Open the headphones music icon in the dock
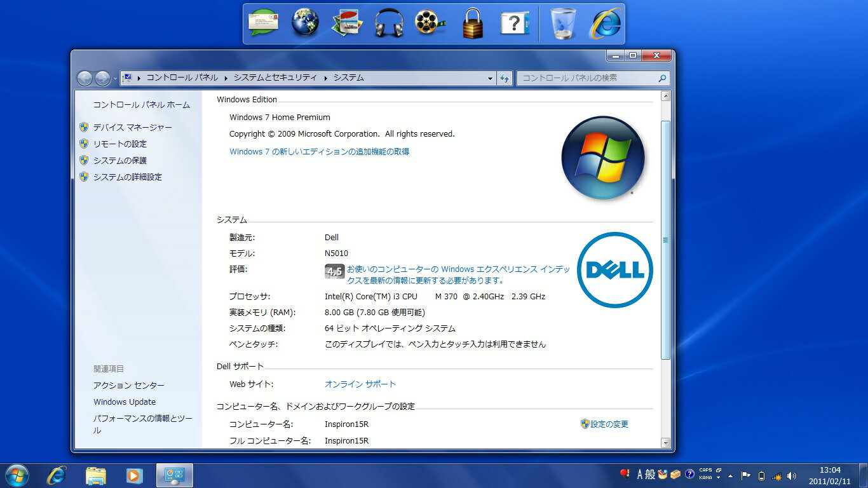The width and height of the screenshot is (868, 488). [x=389, y=24]
